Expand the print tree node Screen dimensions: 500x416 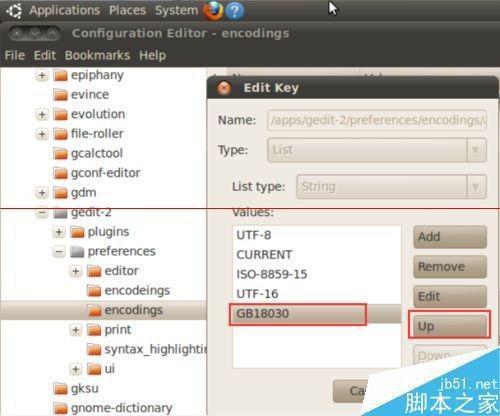[x=76, y=330]
